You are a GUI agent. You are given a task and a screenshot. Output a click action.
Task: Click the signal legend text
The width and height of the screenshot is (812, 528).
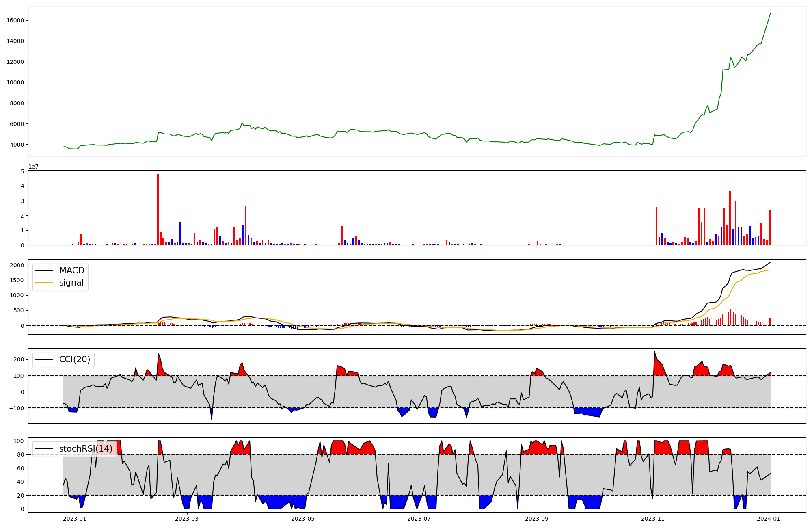click(71, 283)
